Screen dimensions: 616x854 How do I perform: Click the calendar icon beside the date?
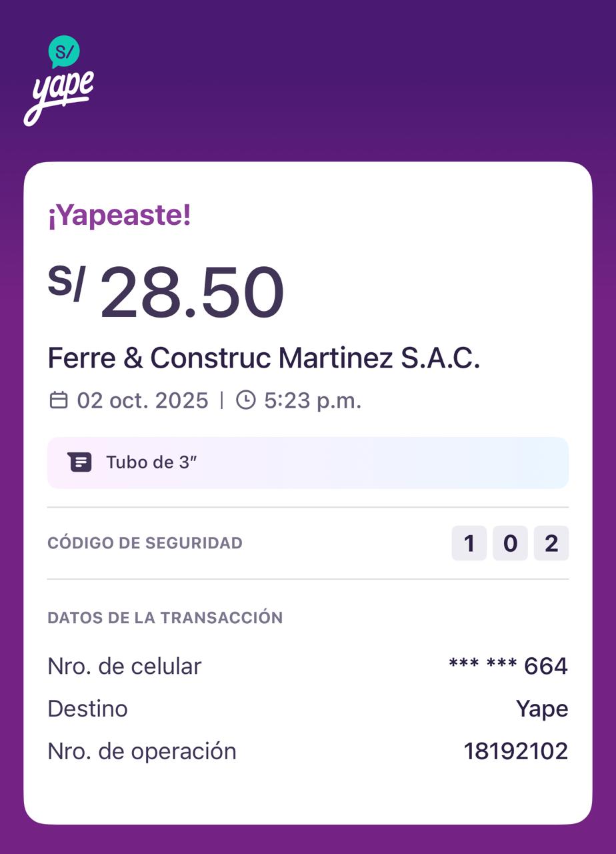coord(59,400)
